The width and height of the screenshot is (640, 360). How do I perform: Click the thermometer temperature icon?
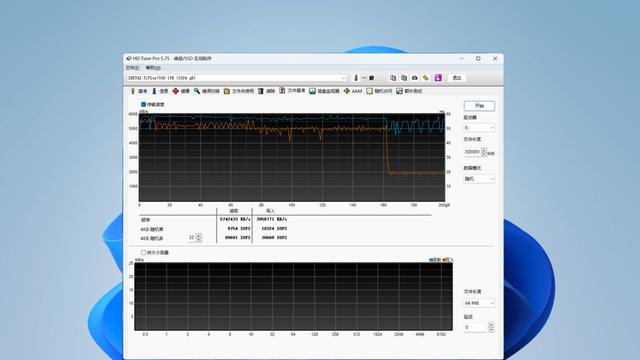[356, 78]
